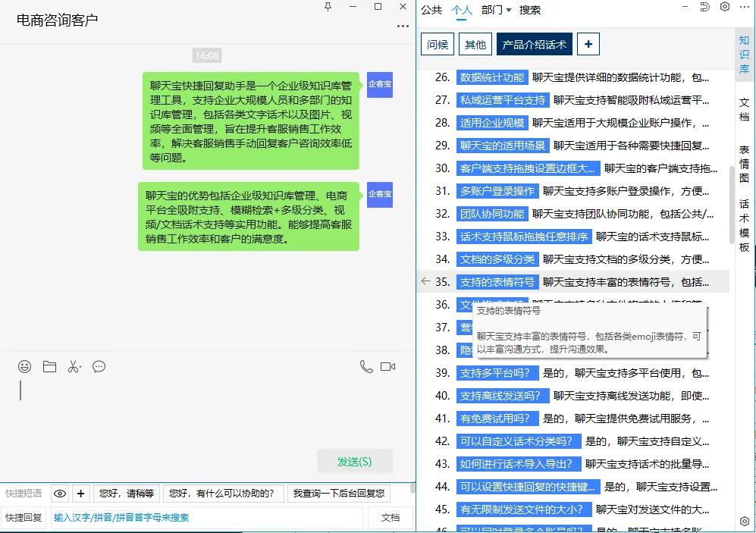Select script 有无限制发送文件的大小？

coord(524,509)
